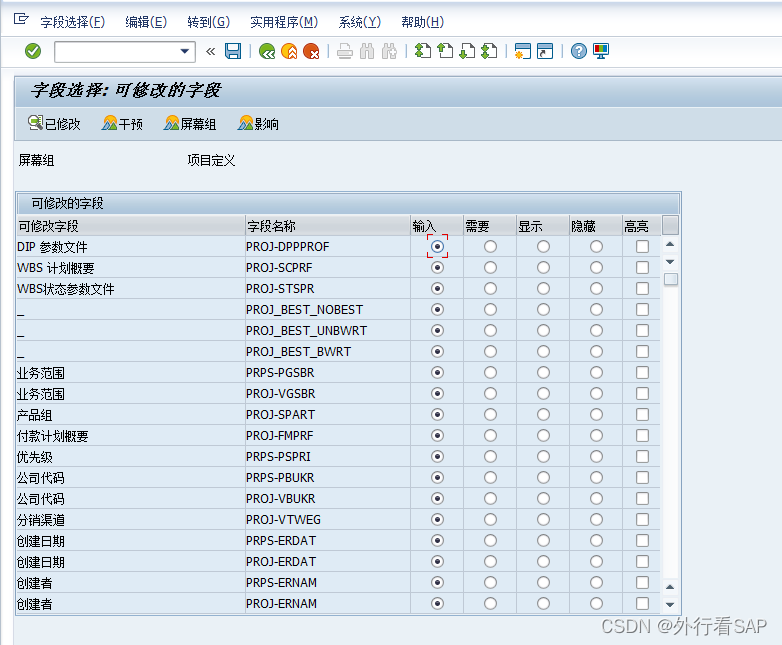This screenshot has height=645, width=782.
Task: Go to Last Page icon
Action: point(489,51)
